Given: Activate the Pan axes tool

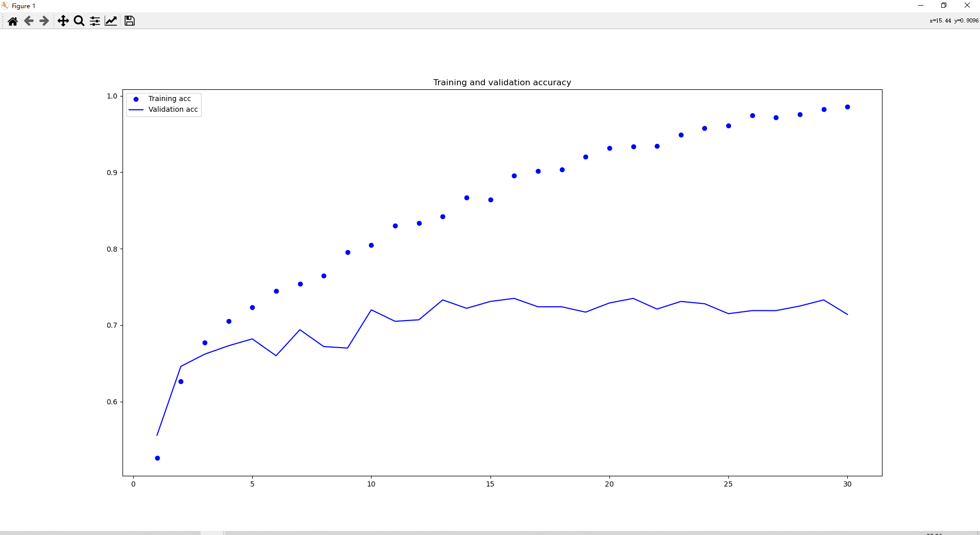Looking at the screenshot, I should [63, 21].
